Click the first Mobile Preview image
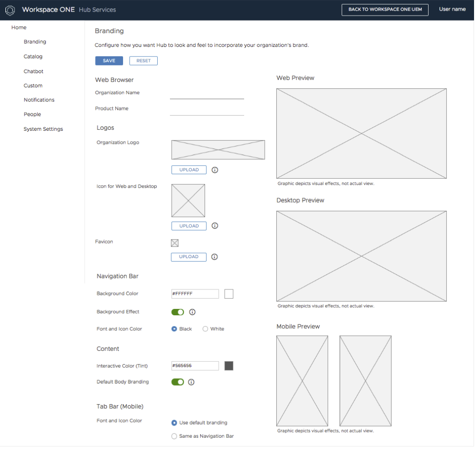 [x=302, y=381]
